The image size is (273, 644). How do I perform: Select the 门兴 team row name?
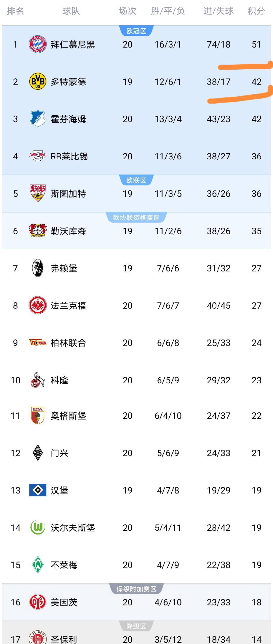tap(59, 453)
